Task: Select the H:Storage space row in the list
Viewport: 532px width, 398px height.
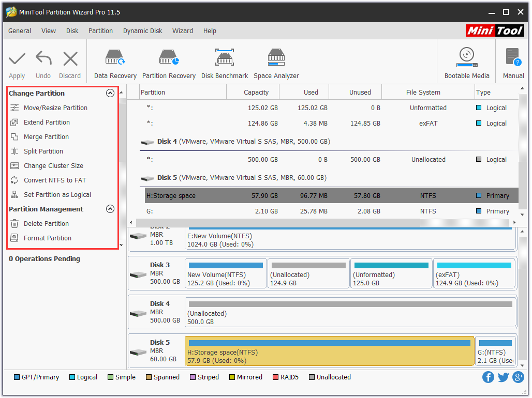Action: pos(332,195)
